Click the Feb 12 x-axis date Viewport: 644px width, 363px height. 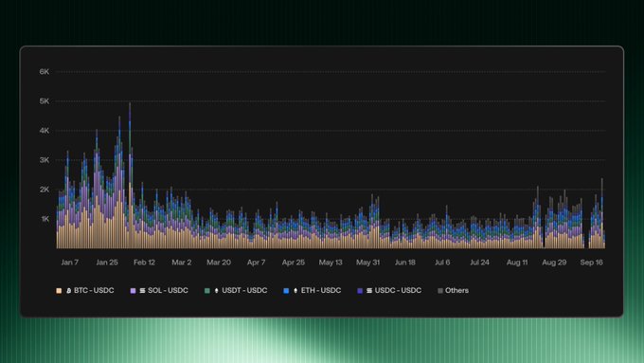(144, 263)
